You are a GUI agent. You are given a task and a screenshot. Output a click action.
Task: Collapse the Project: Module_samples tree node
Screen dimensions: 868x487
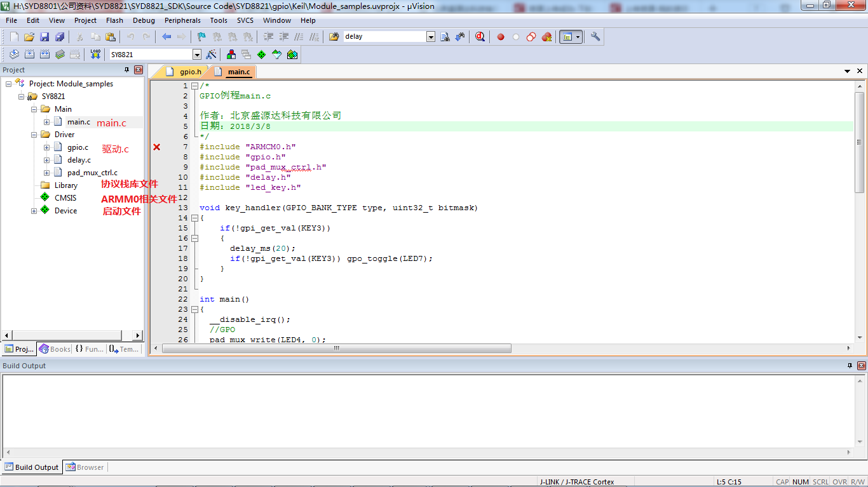coord(9,84)
